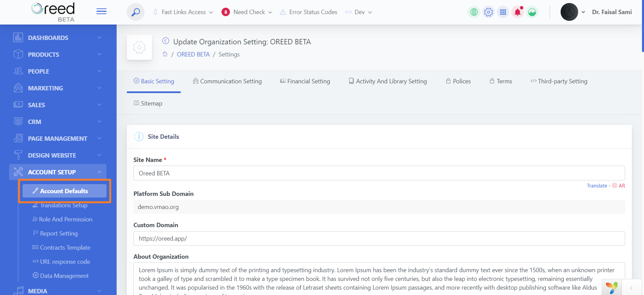Viewport: 644px width, 295px height.
Task: Click the hamburger menu icon
Action: [101, 12]
